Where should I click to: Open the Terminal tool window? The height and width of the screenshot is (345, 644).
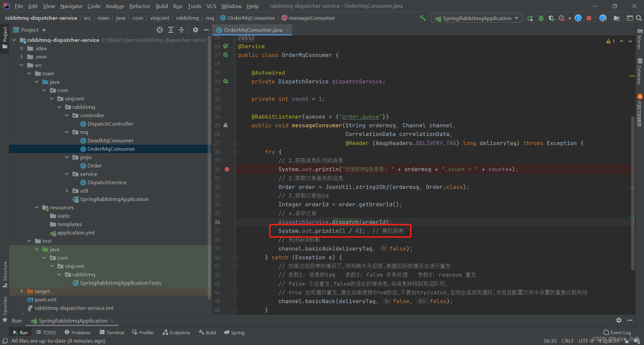(x=112, y=332)
